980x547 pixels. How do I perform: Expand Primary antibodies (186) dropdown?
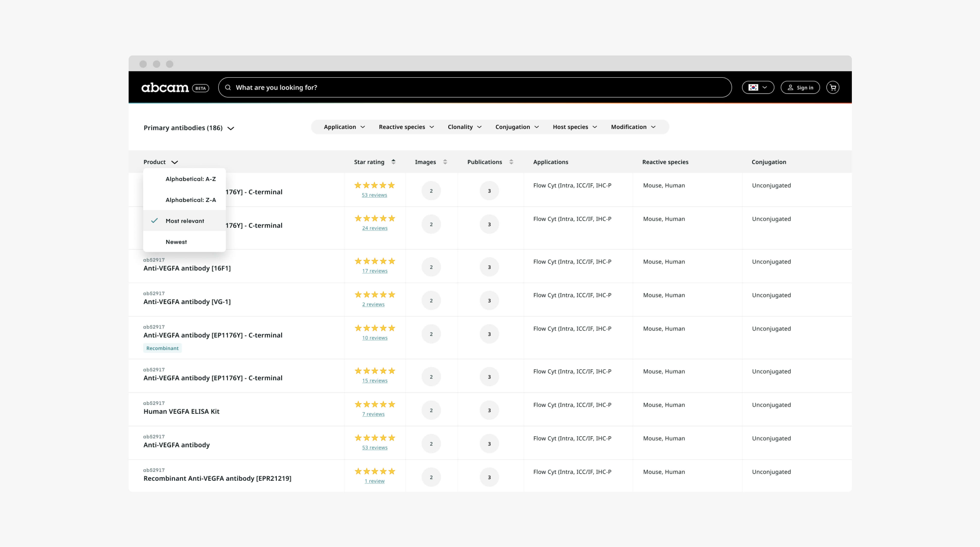[x=189, y=128]
